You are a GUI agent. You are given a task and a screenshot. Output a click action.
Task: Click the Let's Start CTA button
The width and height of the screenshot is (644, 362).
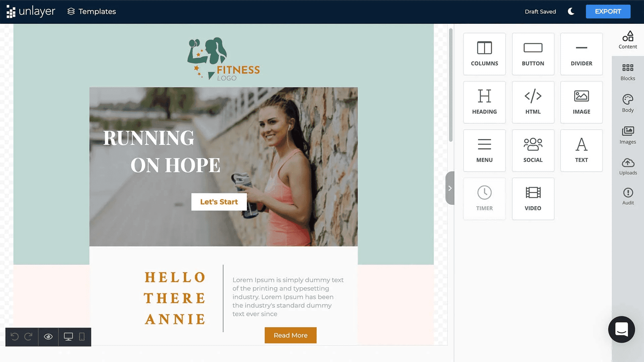219,201
